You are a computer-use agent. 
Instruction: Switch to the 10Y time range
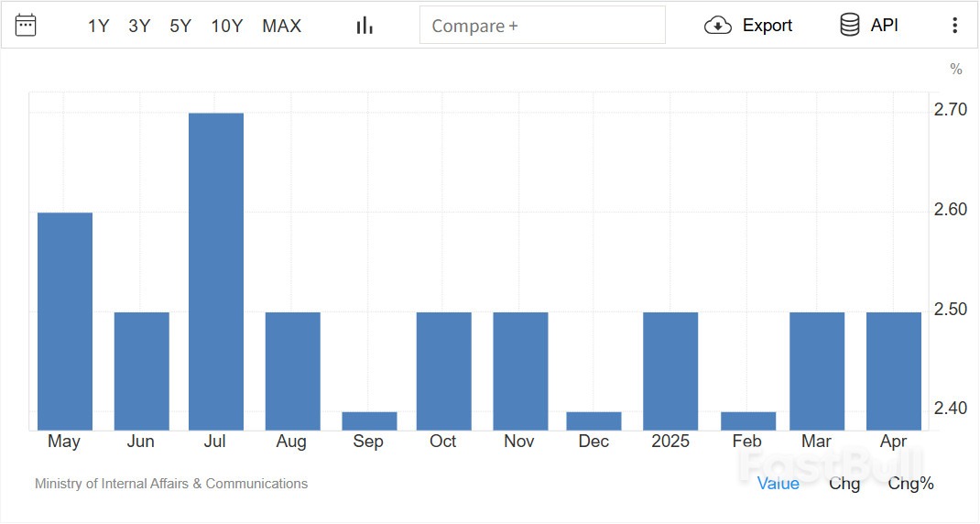pyautogui.click(x=227, y=27)
